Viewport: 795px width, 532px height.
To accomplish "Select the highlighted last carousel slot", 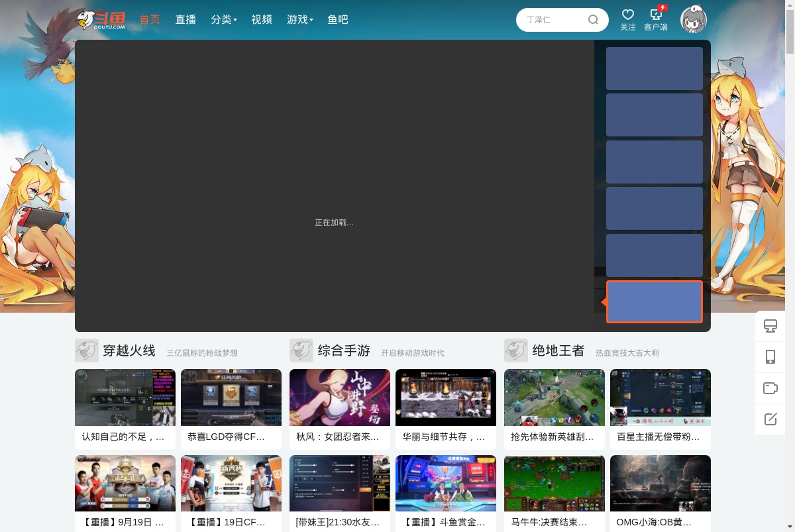I will (x=655, y=302).
